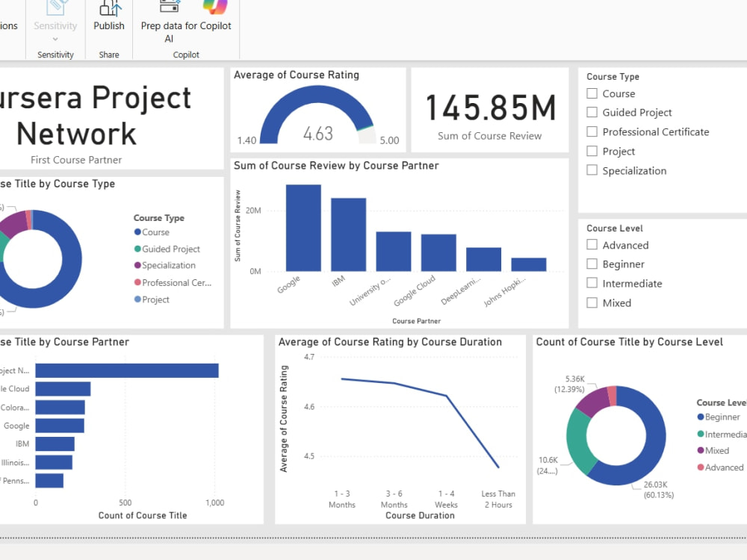
Task: Check the Course checkbox in Course Type slicer
Action: pyautogui.click(x=590, y=93)
